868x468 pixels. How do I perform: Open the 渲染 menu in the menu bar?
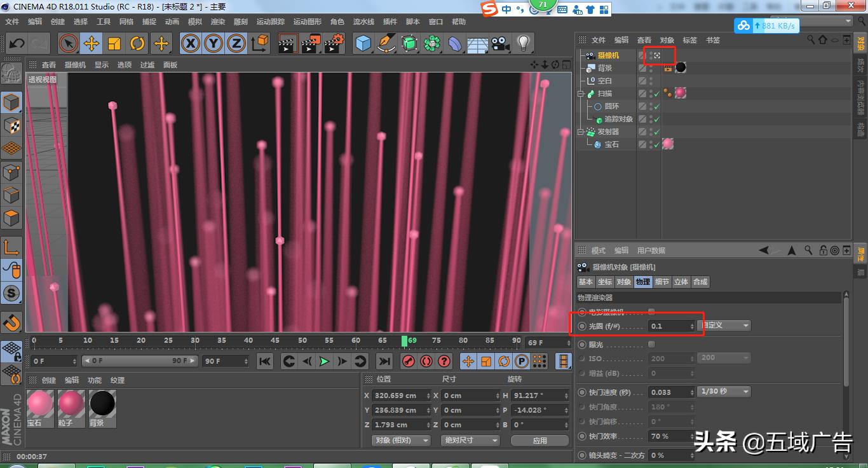click(217, 21)
